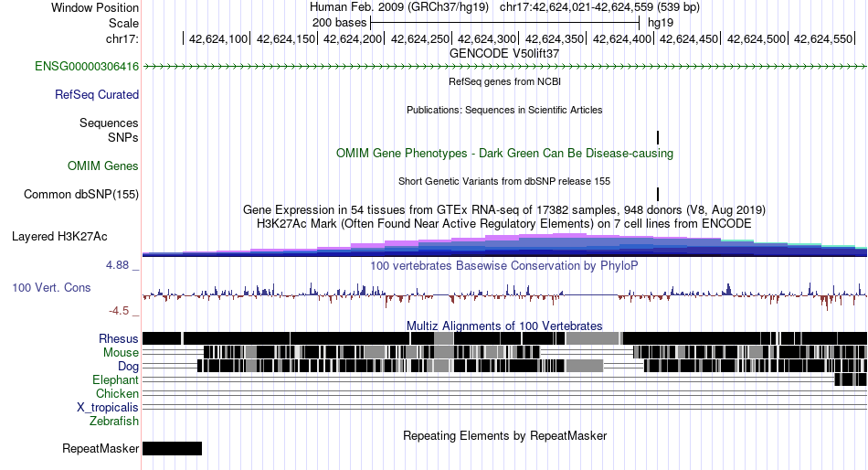
Task: Click the variant marker in Common dbSNP row
Action: pyautogui.click(x=658, y=194)
